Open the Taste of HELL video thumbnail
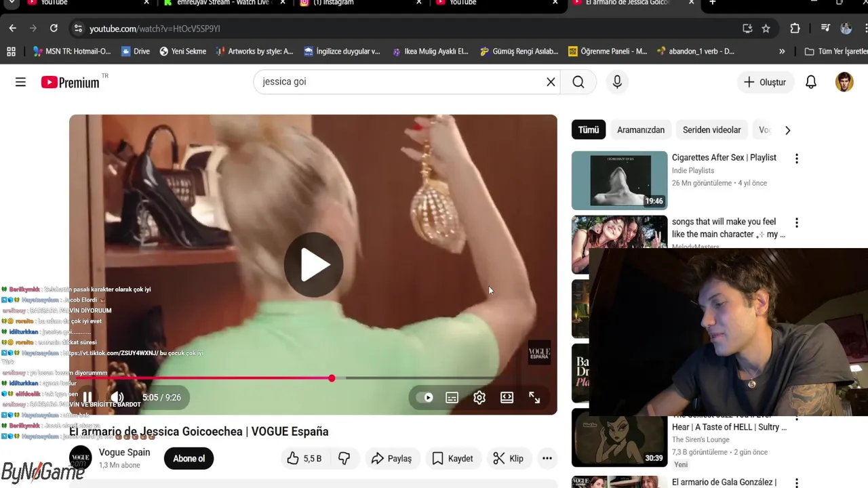 coord(620,438)
